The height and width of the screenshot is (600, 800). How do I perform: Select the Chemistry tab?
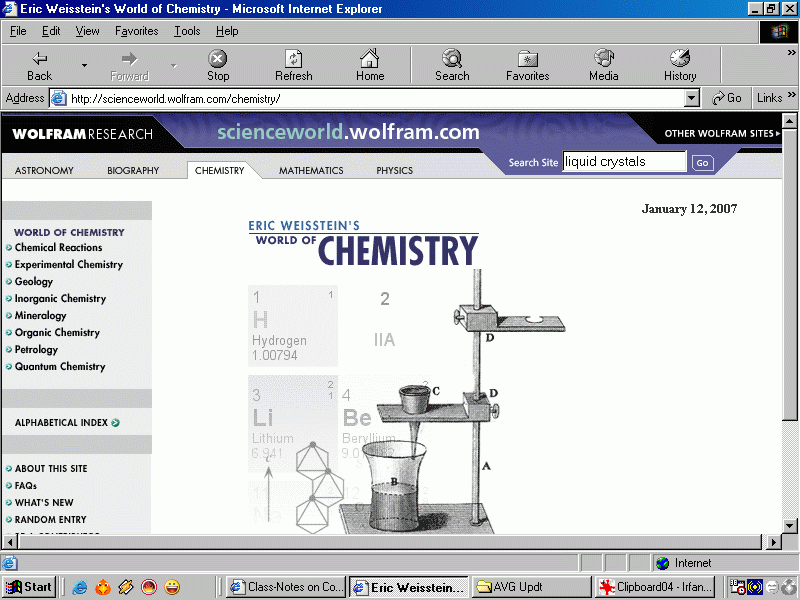[219, 170]
